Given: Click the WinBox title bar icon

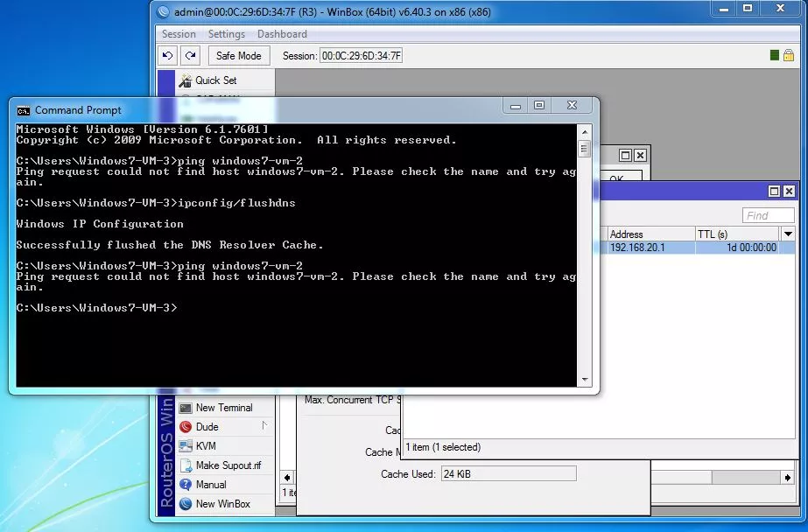Looking at the screenshot, I should coord(164,12).
